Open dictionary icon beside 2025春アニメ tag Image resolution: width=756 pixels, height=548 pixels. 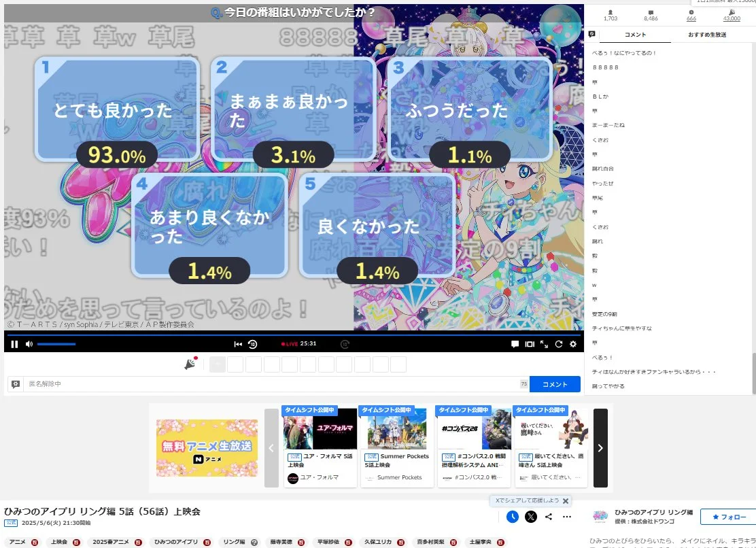click(139, 542)
